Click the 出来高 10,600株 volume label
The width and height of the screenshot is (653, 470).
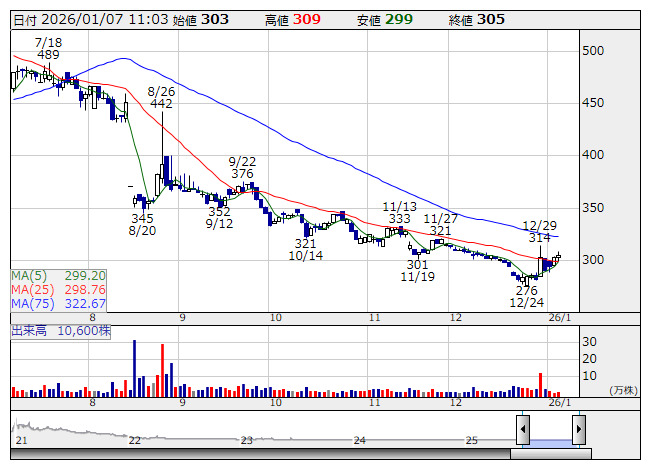coord(61,331)
